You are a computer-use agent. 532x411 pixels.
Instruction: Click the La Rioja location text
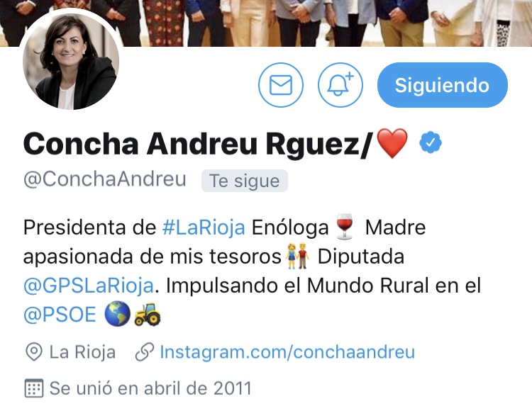coord(82,351)
